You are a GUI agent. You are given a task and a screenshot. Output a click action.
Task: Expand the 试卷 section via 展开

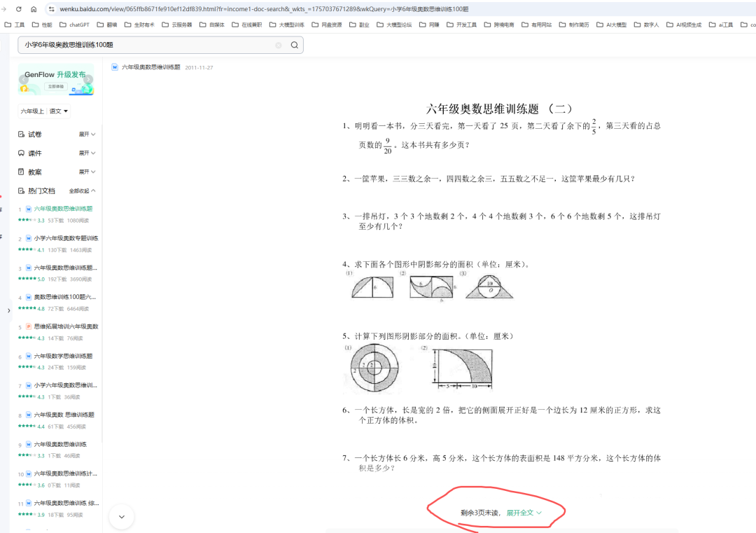[x=83, y=134]
